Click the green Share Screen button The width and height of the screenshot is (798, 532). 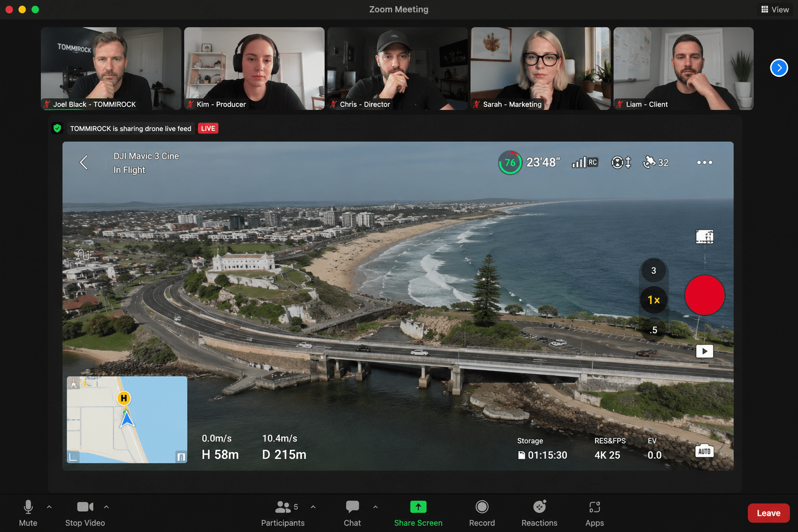(418, 513)
